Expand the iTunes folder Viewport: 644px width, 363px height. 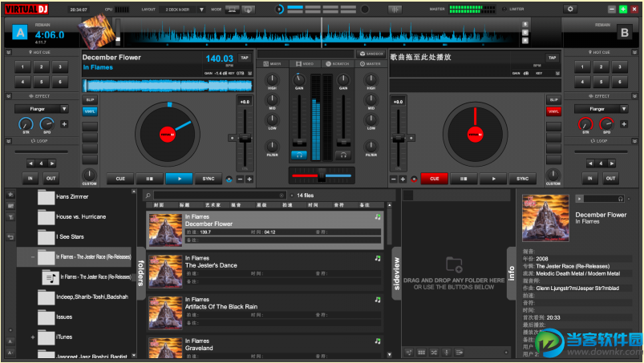(x=33, y=337)
